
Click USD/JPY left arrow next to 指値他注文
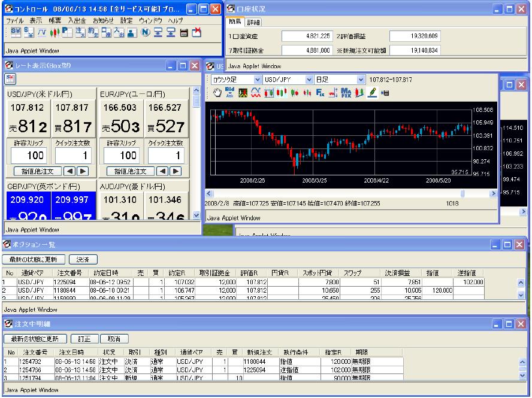(x=69, y=171)
